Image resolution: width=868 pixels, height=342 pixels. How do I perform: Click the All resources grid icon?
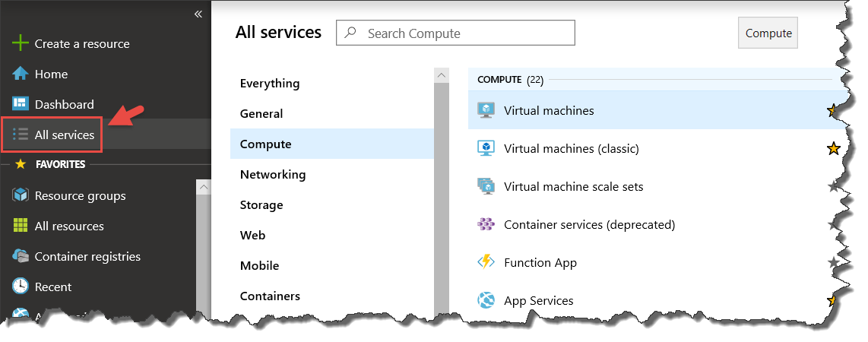tap(20, 225)
